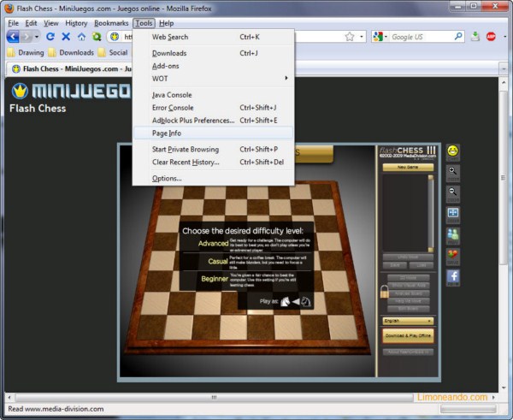Open the View menu
This screenshot has width=513, height=420.
click(x=51, y=23)
